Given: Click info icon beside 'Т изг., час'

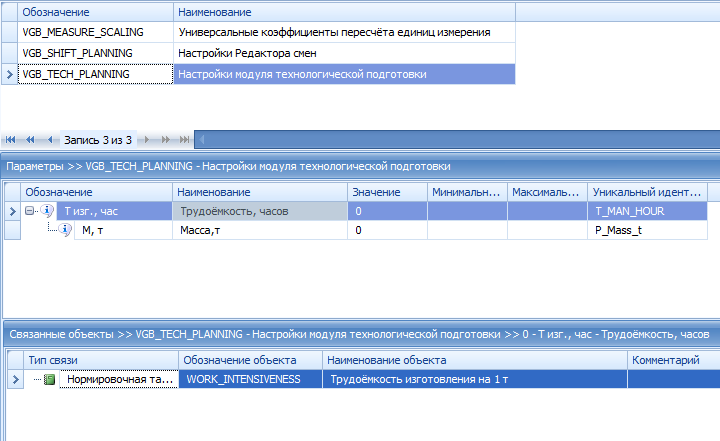Looking at the screenshot, I should coord(48,211).
